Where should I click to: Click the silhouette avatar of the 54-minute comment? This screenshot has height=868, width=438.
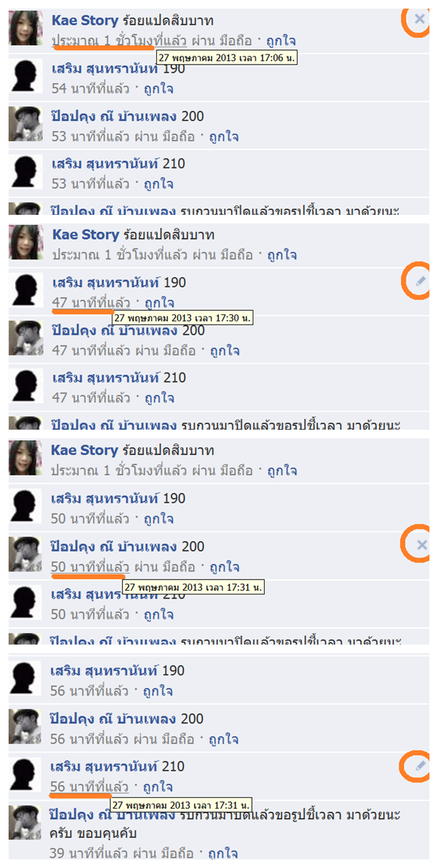tap(26, 76)
